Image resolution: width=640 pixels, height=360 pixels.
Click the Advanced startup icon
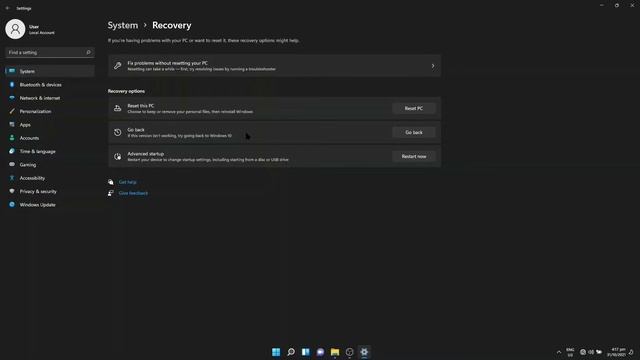click(118, 156)
